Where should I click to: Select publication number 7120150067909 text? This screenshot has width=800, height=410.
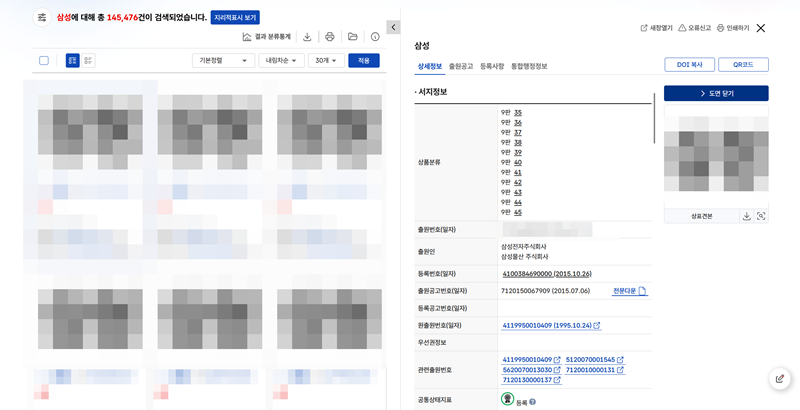546,291
